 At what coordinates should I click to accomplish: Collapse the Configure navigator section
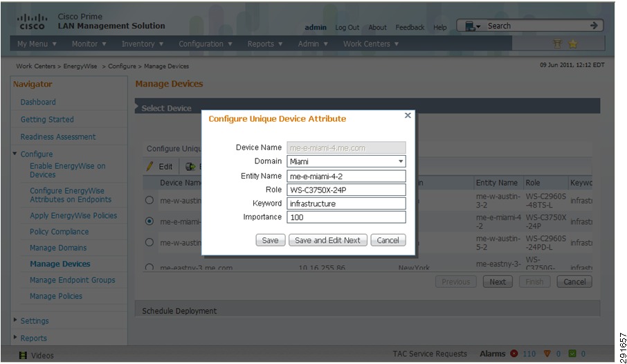pos(15,154)
